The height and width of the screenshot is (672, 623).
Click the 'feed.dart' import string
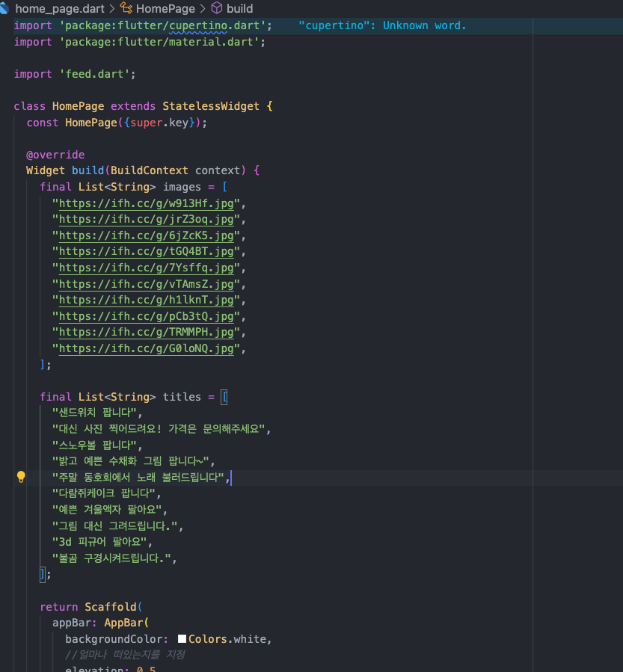[x=94, y=74]
